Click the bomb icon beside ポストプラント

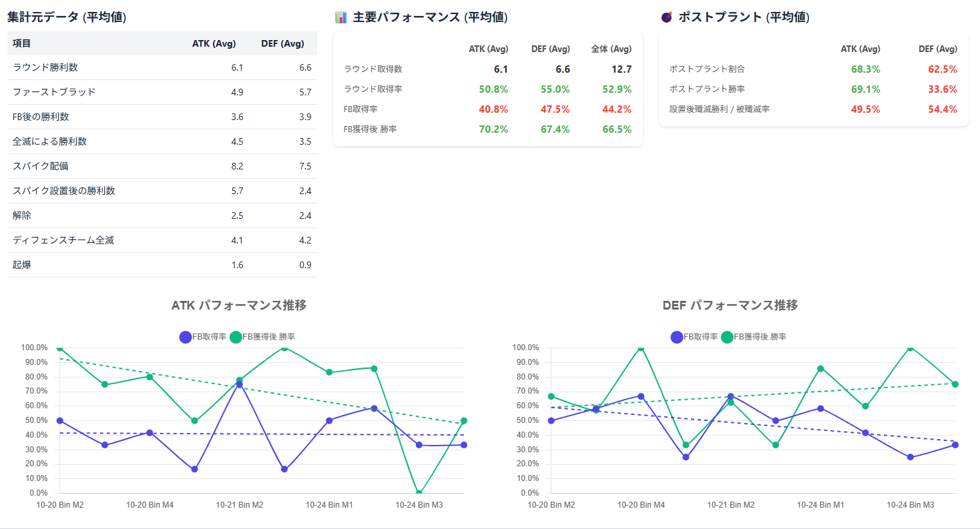(x=666, y=18)
